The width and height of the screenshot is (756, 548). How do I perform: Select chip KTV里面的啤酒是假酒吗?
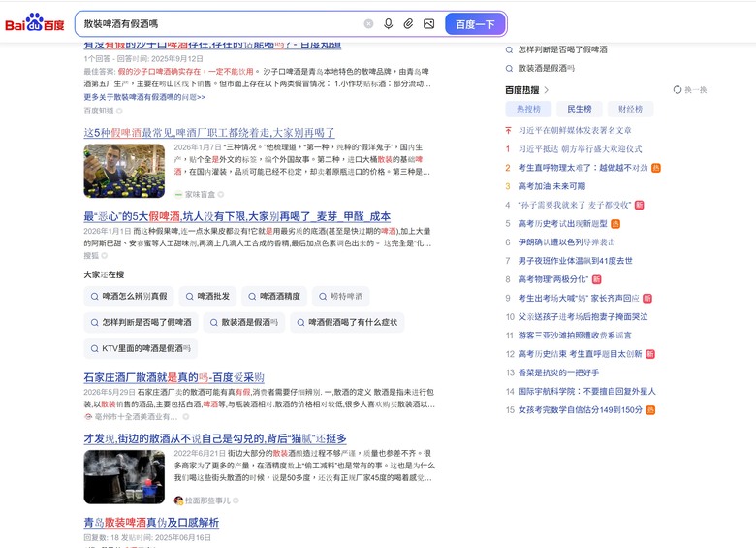[141, 348]
